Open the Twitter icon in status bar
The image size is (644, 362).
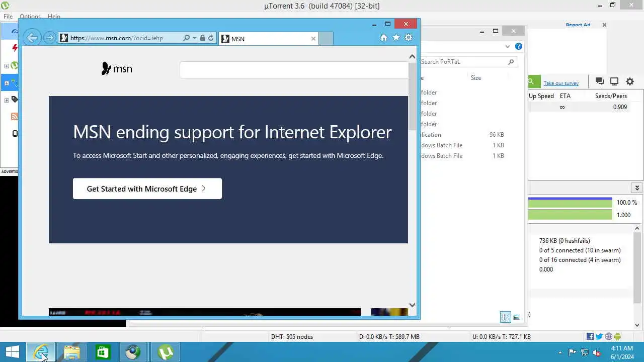599,336
